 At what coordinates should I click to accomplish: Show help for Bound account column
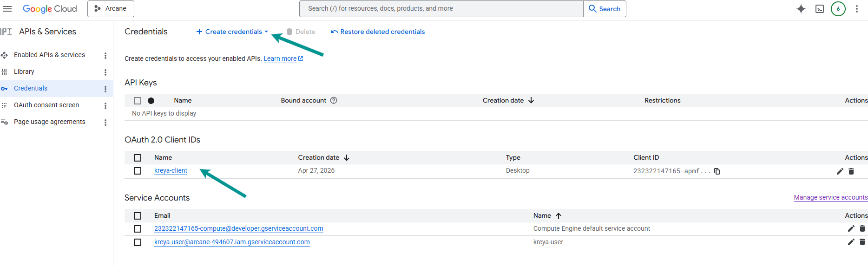334,100
